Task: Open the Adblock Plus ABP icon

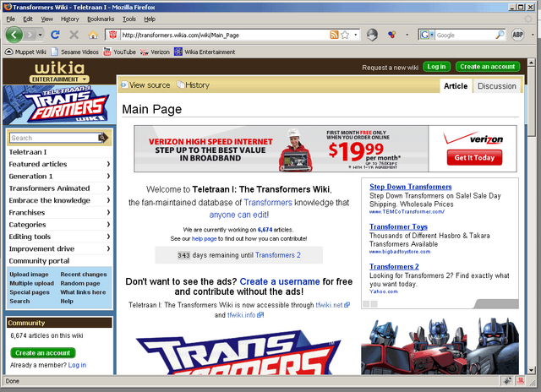Action: point(517,35)
